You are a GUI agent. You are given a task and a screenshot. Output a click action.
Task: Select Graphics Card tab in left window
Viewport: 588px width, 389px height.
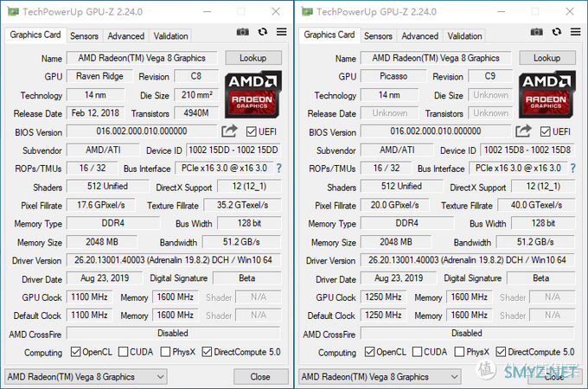click(35, 35)
